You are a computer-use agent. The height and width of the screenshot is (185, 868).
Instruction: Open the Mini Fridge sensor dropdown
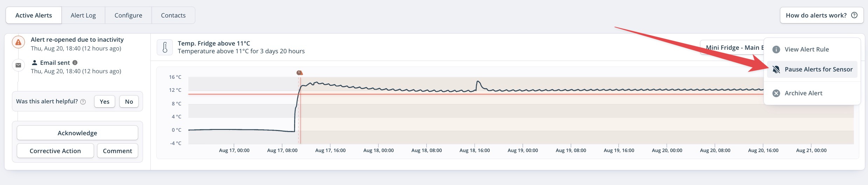(732, 48)
